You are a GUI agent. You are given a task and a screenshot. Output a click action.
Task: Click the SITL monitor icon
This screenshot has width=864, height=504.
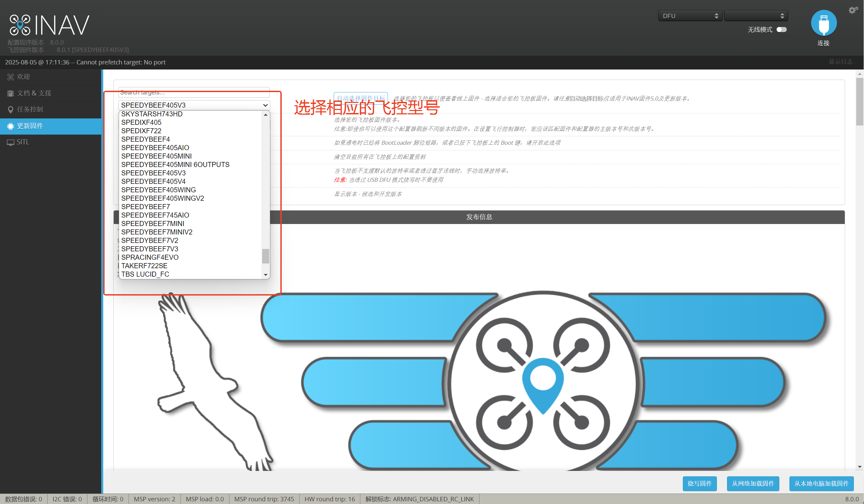coord(10,142)
